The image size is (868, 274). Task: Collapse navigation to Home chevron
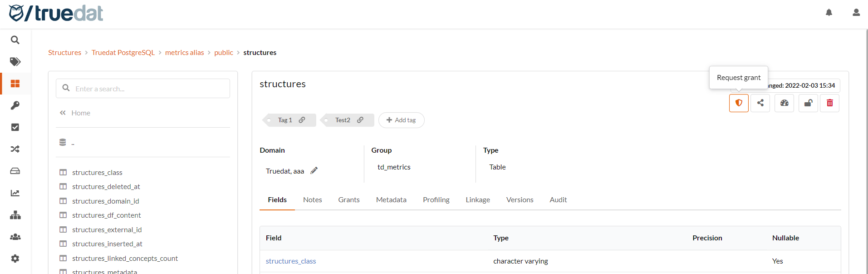[x=63, y=113]
